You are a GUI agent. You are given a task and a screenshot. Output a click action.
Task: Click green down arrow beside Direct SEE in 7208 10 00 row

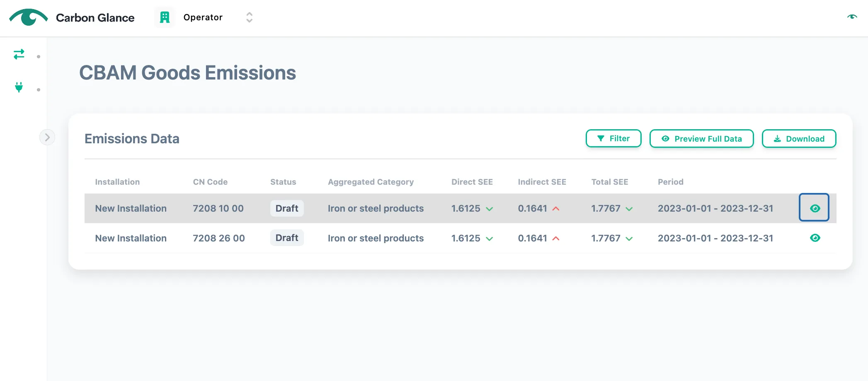tap(489, 209)
